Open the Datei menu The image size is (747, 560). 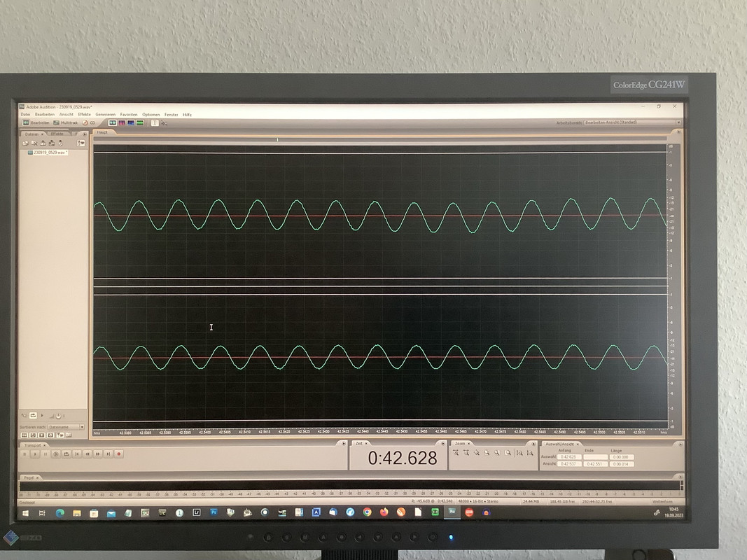[x=25, y=115]
